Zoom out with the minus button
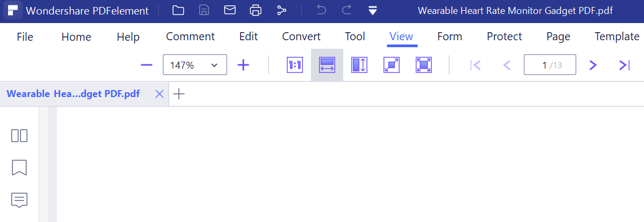The width and height of the screenshot is (644, 222). click(x=147, y=65)
